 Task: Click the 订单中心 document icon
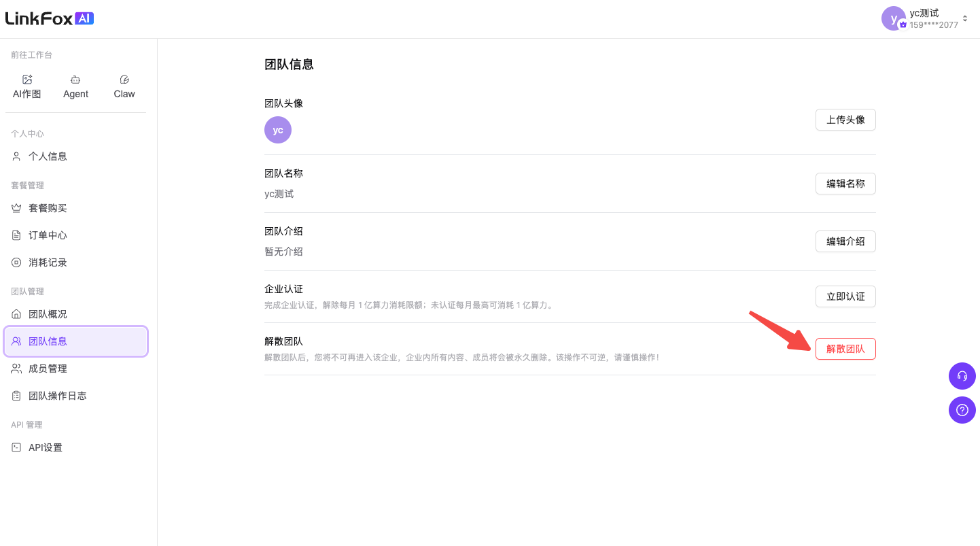pos(17,235)
